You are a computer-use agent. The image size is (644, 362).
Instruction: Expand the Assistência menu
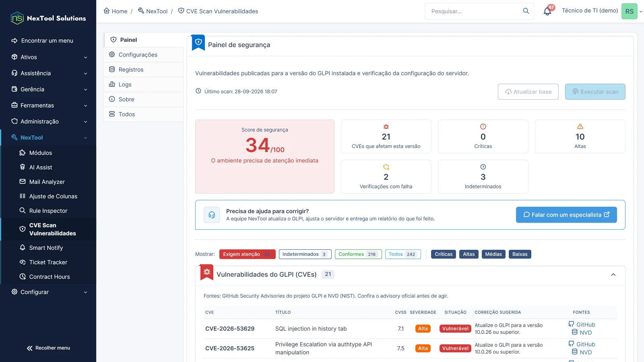click(48, 73)
